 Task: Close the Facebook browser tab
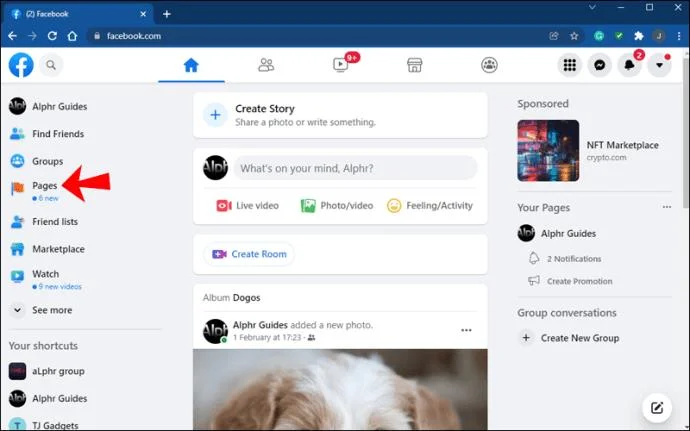click(x=143, y=14)
